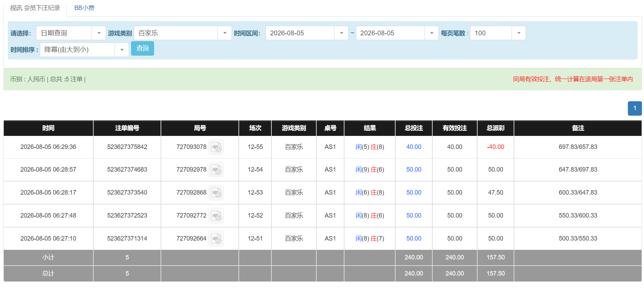644x291 pixels.
Task: Expand the 游戏类别 百家乐 dropdown arrow
Action: pyautogui.click(x=225, y=33)
